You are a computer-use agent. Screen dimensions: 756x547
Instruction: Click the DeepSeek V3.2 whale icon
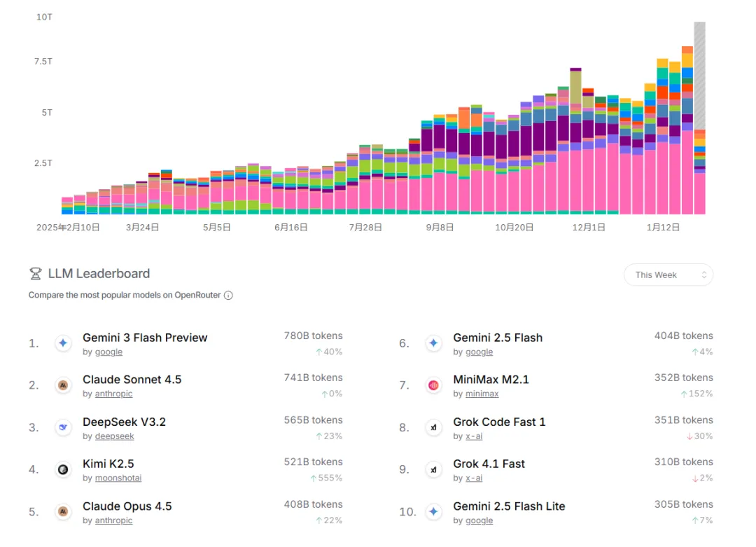(x=64, y=427)
